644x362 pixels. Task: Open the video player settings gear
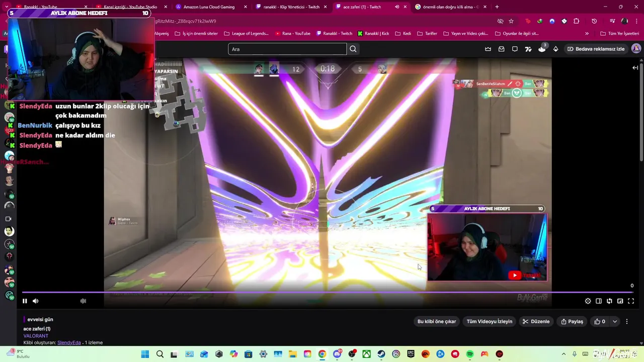pyautogui.click(x=588, y=301)
